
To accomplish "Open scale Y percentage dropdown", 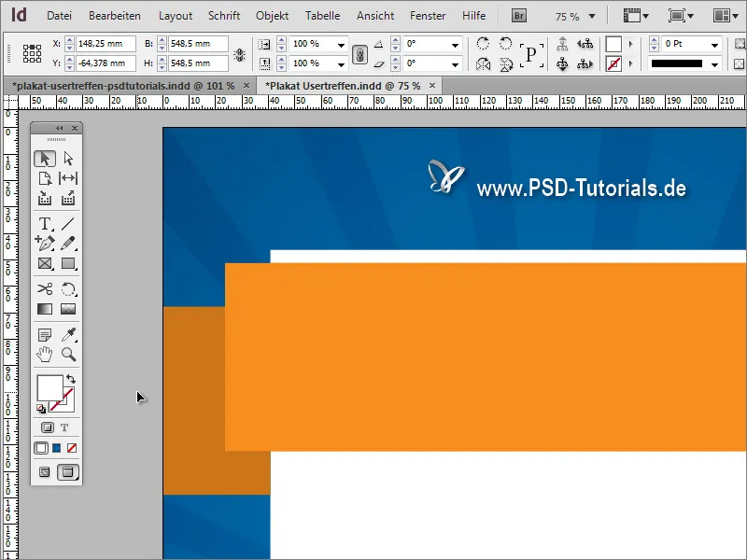I will [x=341, y=64].
